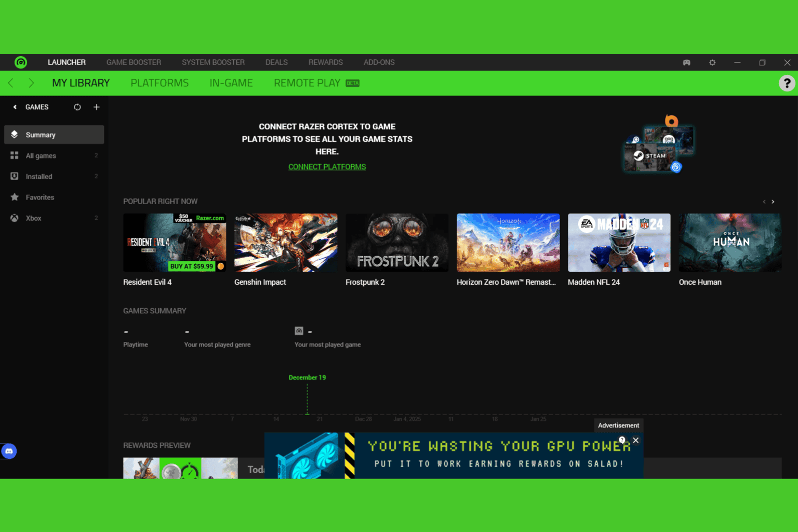Image resolution: width=798 pixels, height=532 pixels.
Task: Click the Frostpunk 2 title text
Action: click(365, 282)
